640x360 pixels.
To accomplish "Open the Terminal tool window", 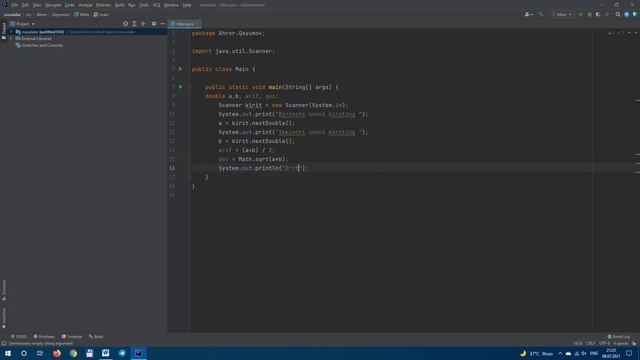I will pos(72,337).
